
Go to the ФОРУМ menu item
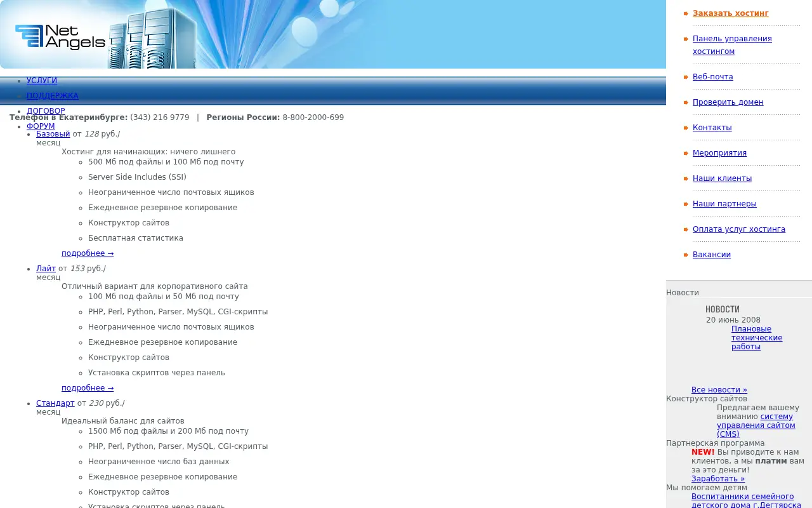(41, 126)
